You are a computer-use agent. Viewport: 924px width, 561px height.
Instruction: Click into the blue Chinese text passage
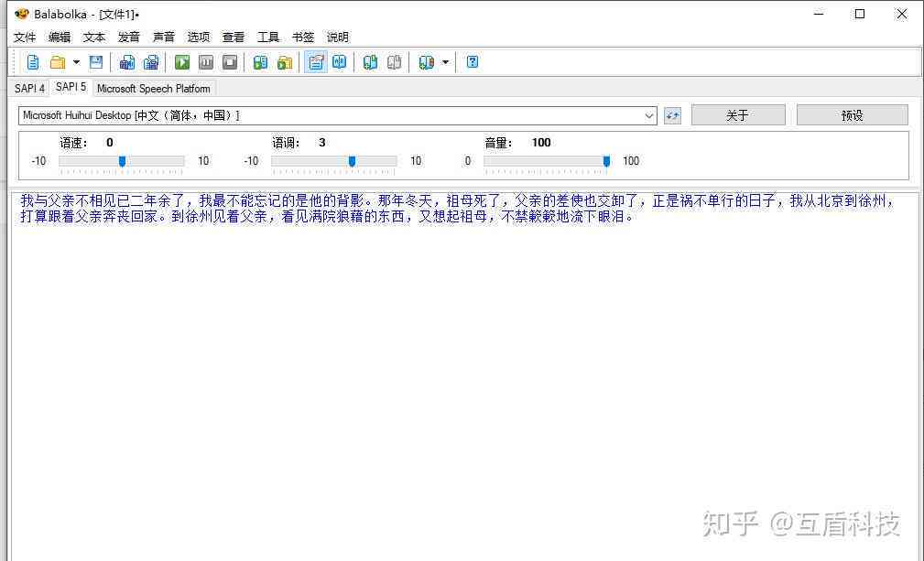click(x=457, y=209)
